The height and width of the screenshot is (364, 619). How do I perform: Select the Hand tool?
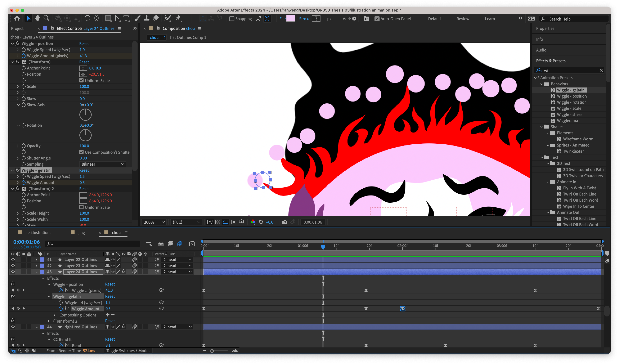(37, 18)
